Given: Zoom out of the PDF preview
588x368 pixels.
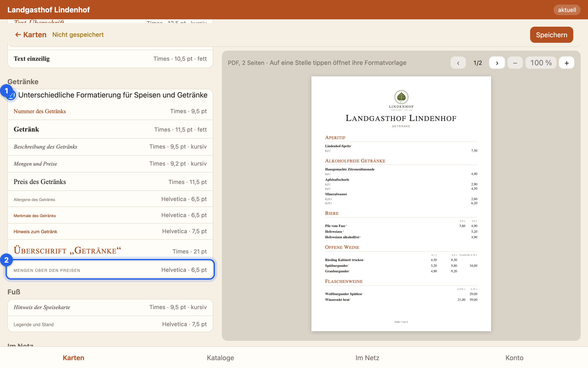Looking at the screenshot, I should tap(515, 63).
